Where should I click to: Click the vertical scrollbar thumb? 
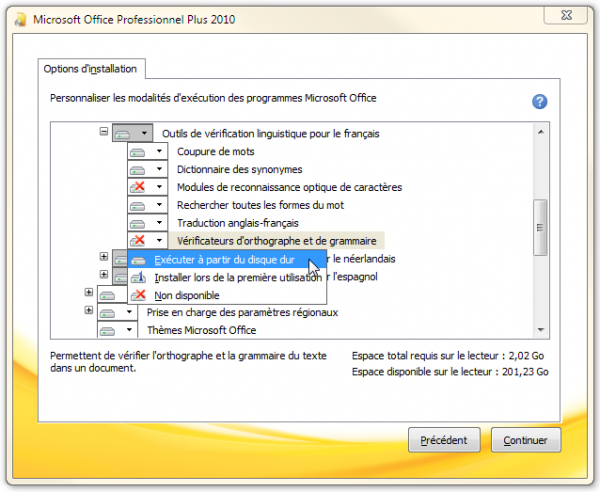[540, 228]
